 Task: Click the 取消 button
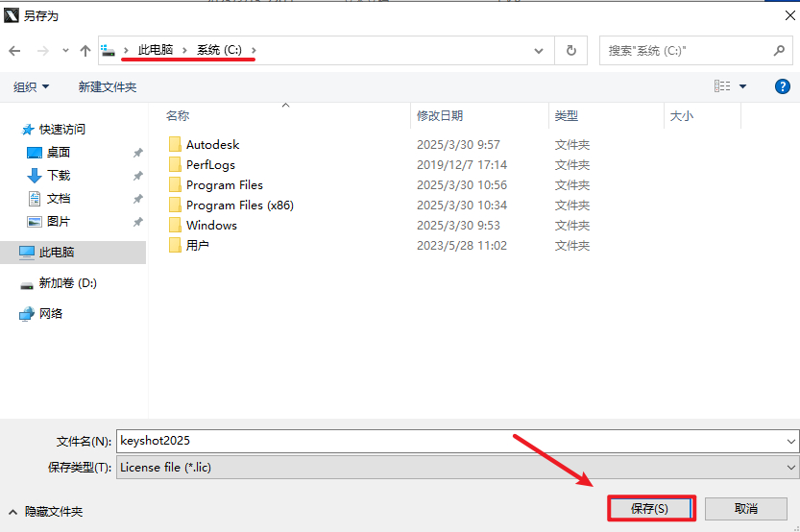pyautogui.click(x=746, y=509)
